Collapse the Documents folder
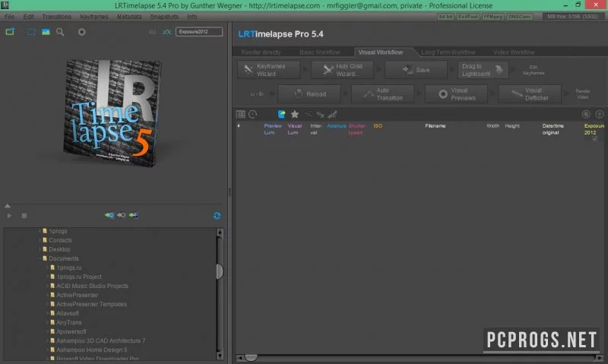This screenshot has width=608, height=364. click(40, 258)
